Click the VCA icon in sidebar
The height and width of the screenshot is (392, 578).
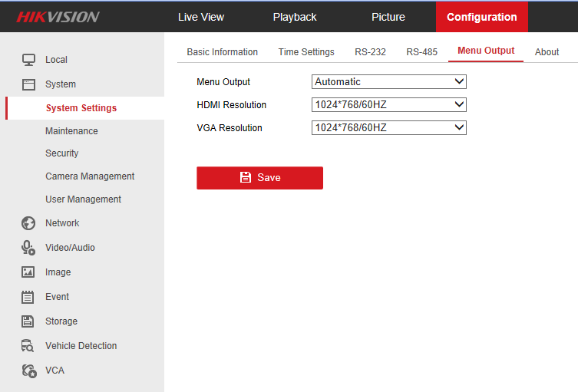(28, 371)
